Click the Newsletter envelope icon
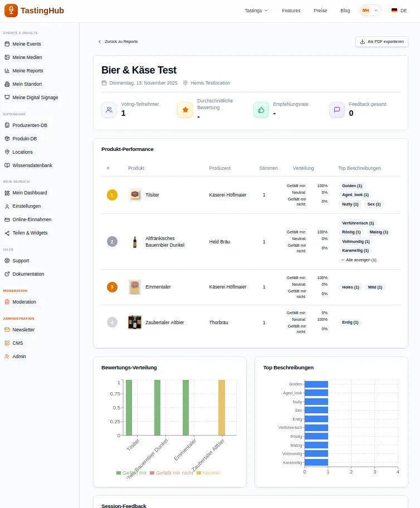 click(x=7, y=330)
